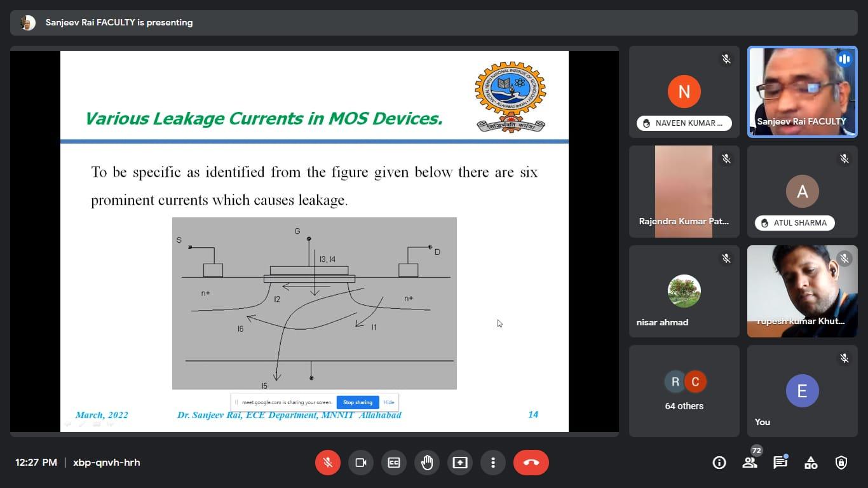Toggle closed captions on
868x488 pixels.
click(x=394, y=463)
